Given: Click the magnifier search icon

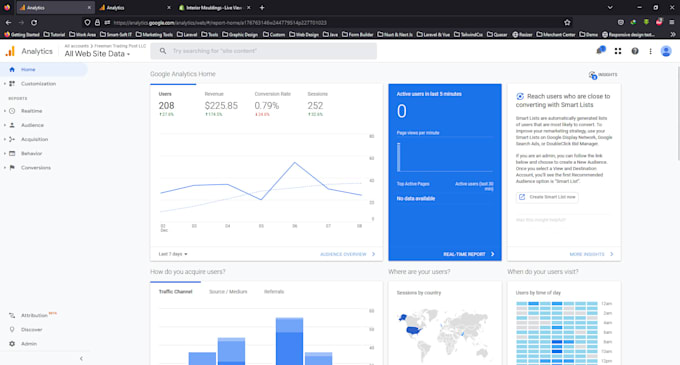Looking at the screenshot, I should click(163, 51).
